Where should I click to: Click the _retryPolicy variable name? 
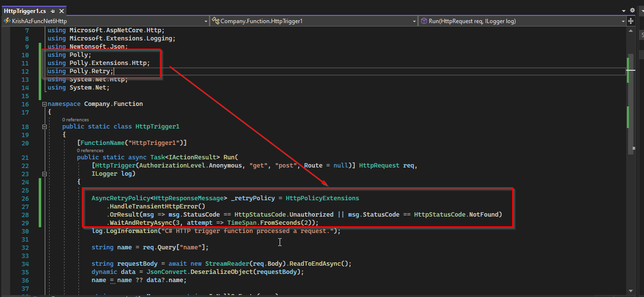(253, 198)
